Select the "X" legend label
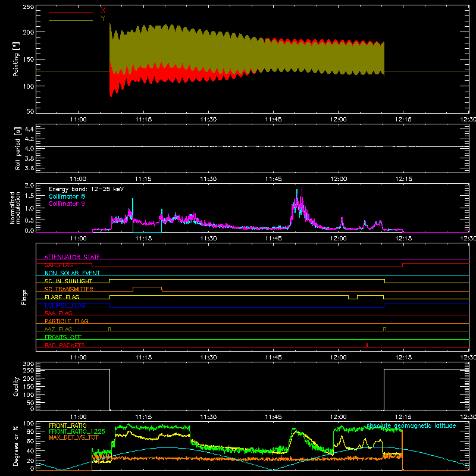This screenshot has width=476, height=476. (x=103, y=11)
